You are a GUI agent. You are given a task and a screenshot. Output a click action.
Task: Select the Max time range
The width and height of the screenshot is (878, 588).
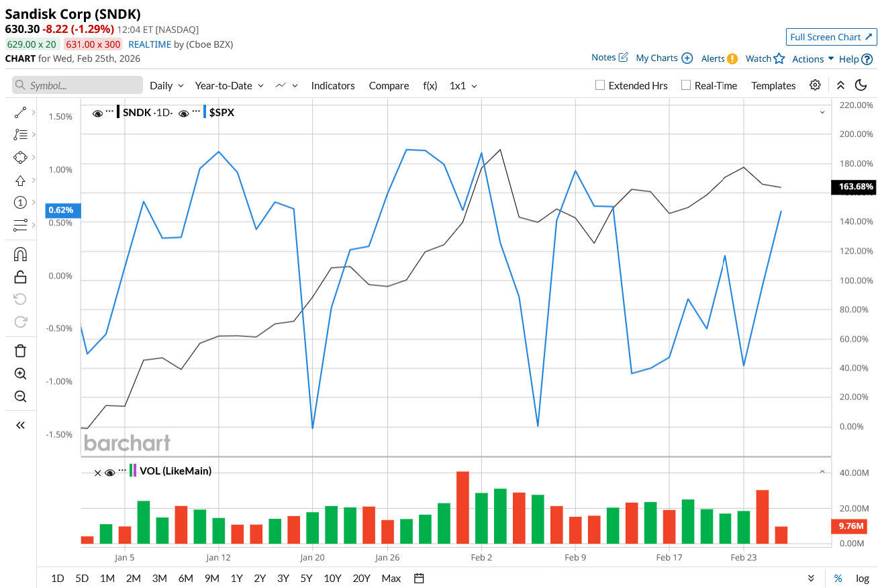pos(391,578)
